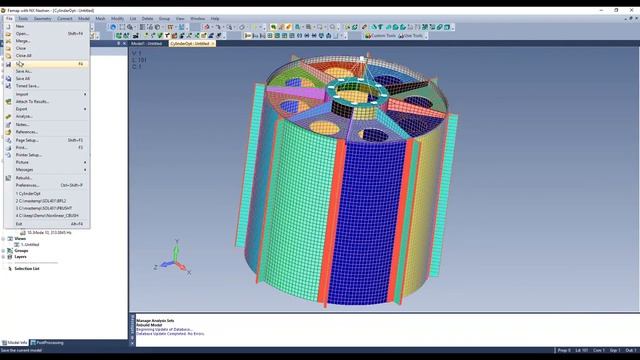This screenshot has height=360, width=640.
Task: Click the Out: 1 status bar field
Action: tap(630, 350)
